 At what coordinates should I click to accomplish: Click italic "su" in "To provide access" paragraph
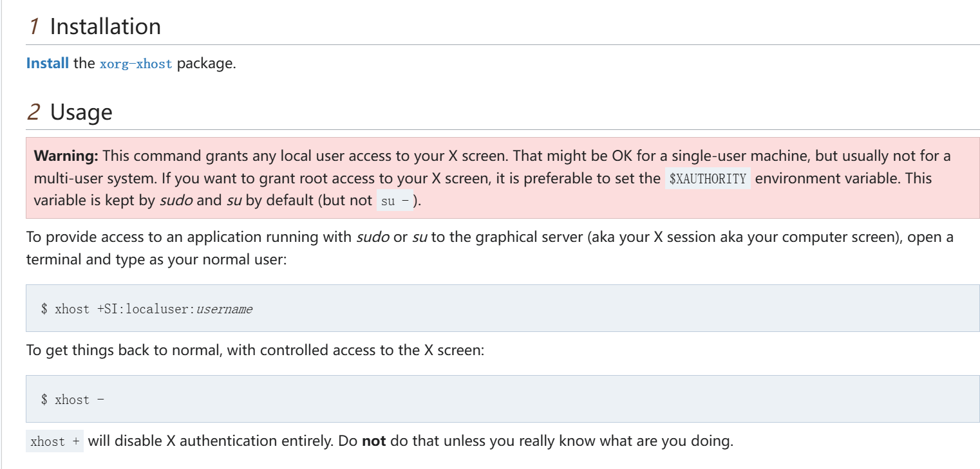[419, 237]
